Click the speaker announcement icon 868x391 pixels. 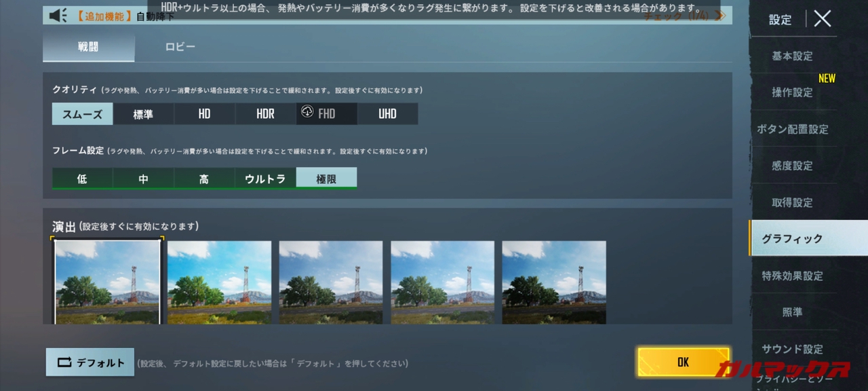click(x=58, y=16)
